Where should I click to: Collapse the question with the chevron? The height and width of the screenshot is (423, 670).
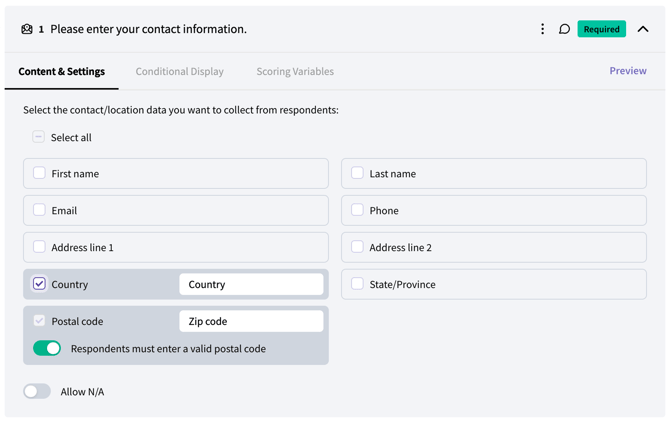(x=643, y=29)
